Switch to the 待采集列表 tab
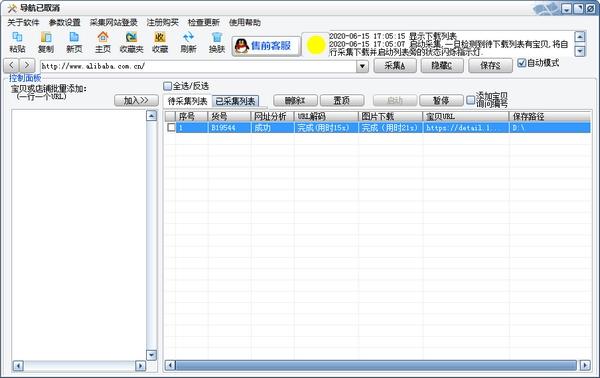Screen dimensions: 600x378 coord(188,101)
